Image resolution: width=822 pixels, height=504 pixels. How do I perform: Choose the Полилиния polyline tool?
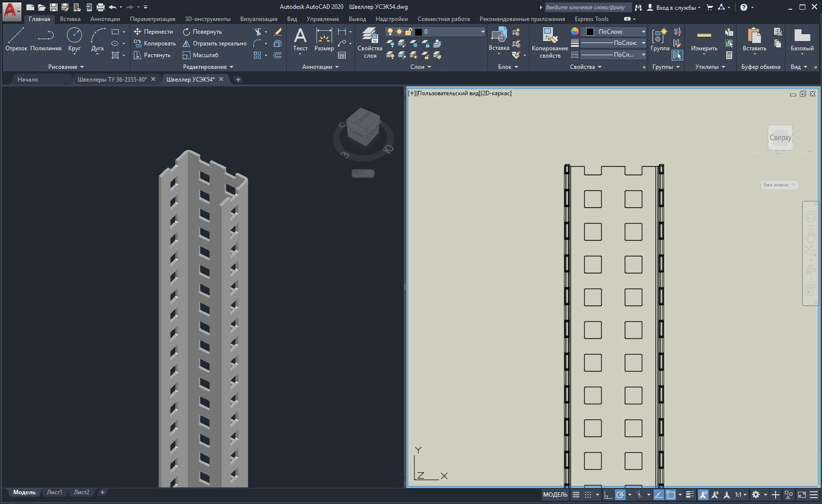[46, 39]
